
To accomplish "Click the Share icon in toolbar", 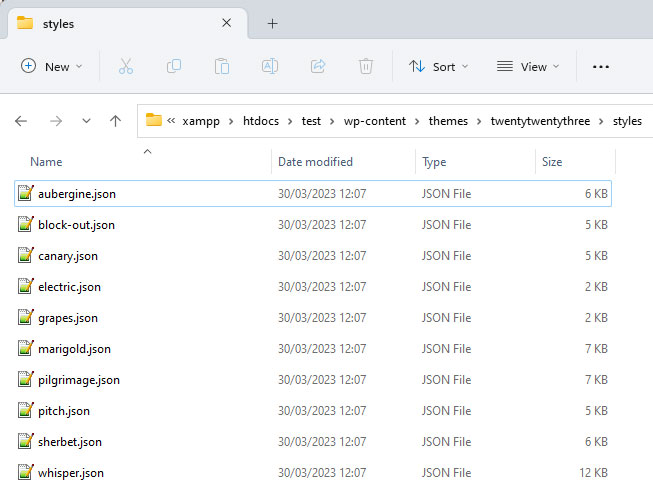I will pos(318,66).
